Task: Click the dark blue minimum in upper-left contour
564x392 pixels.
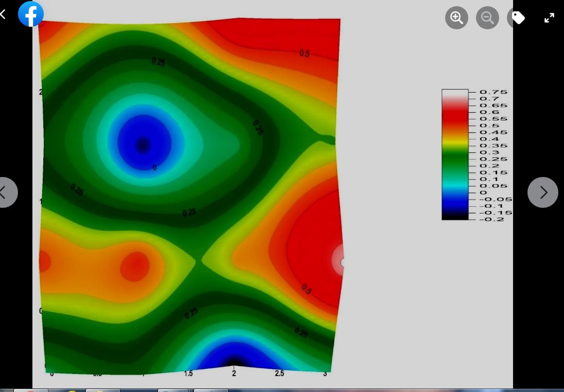Action: tap(143, 145)
